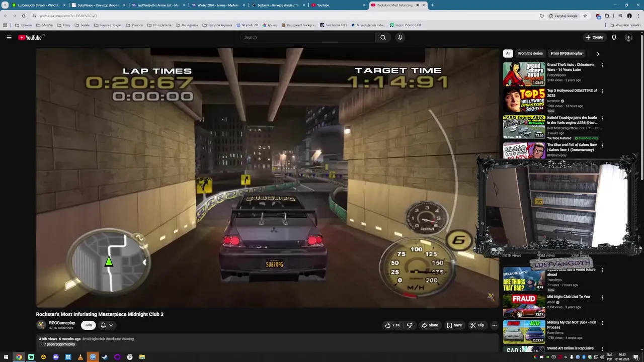Image resolution: width=644 pixels, height=362 pixels.
Task: Click the Zapytaj Google button
Action: 563,16
